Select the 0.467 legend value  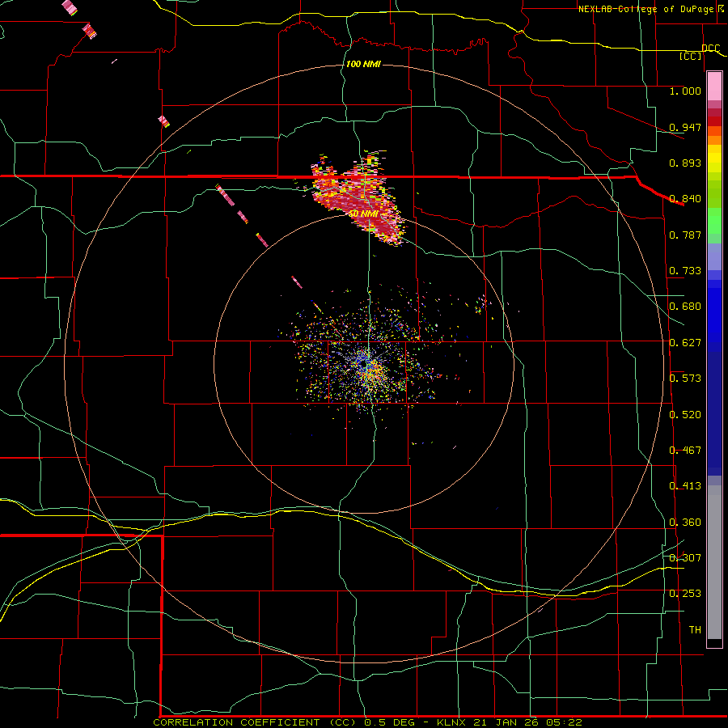[x=685, y=451]
